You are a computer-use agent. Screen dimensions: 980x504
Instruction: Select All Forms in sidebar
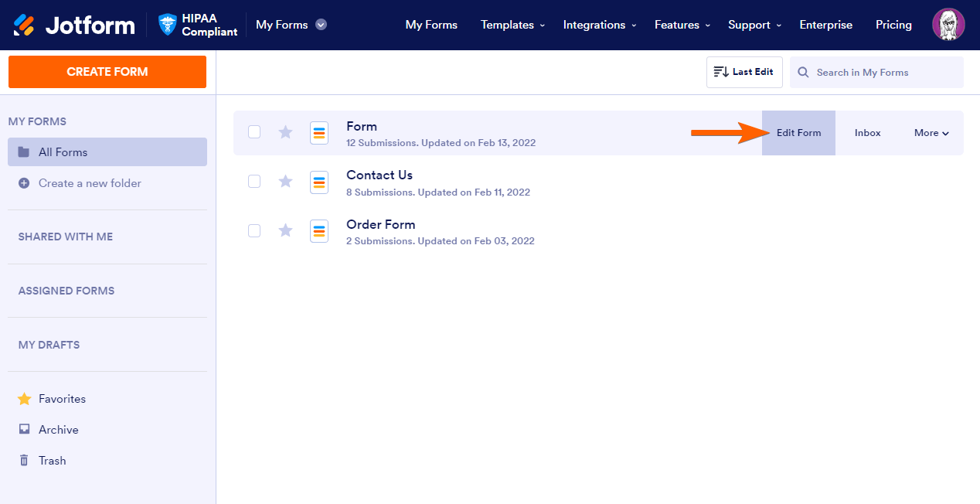(107, 152)
